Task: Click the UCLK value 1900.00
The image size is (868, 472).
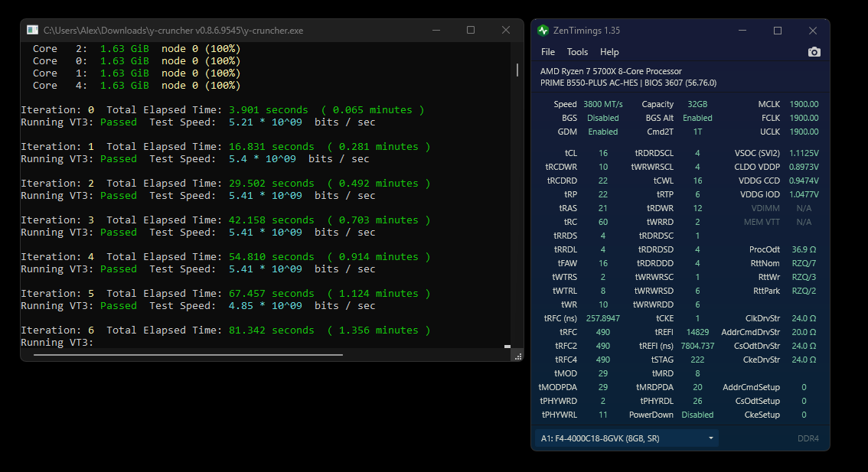Action: coord(804,132)
